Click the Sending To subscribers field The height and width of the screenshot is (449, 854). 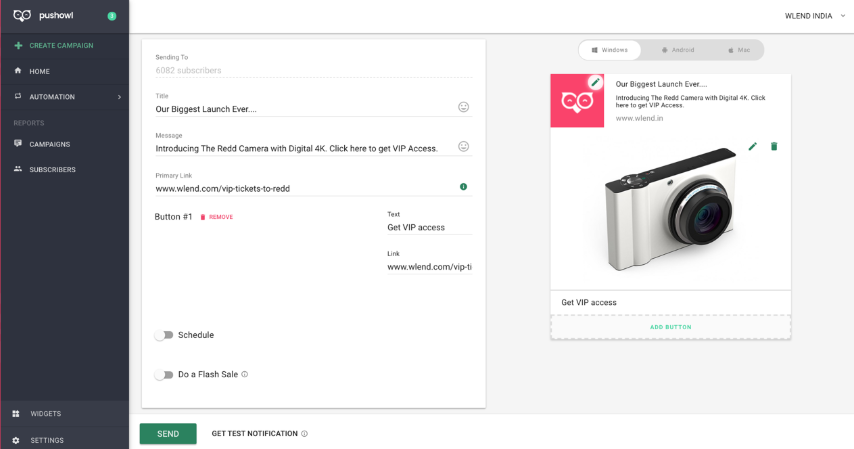(x=314, y=70)
